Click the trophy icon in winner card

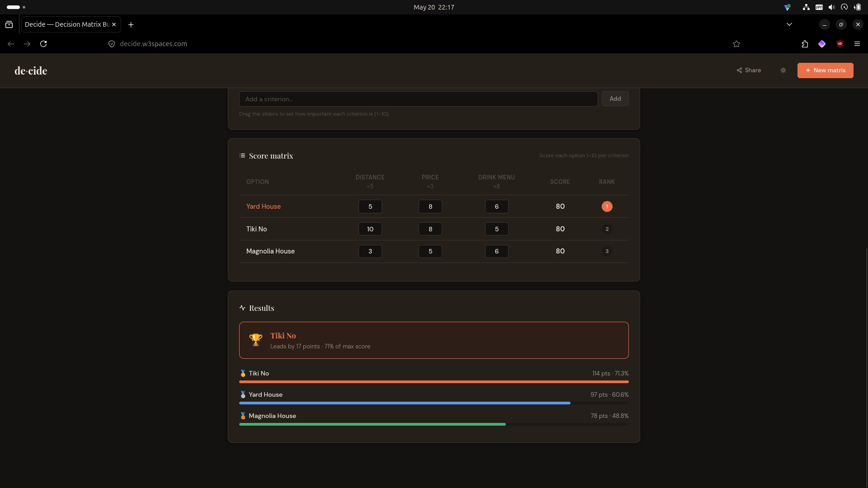click(x=255, y=340)
